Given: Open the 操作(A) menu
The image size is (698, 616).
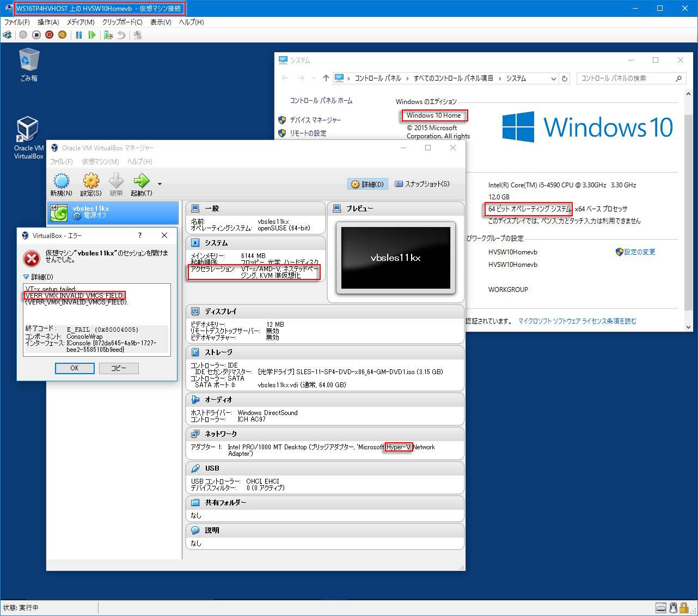Looking at the screenshot, I should [x=48, y=22].
